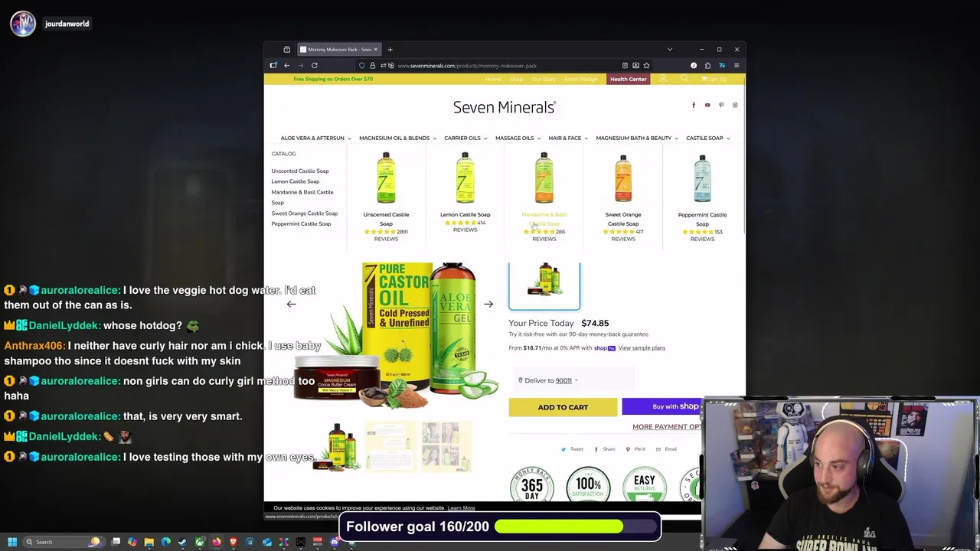The image size is (980, 551).
Task: Change Deliver to 90011 zip dropdown
Action: tap(548, 380)
